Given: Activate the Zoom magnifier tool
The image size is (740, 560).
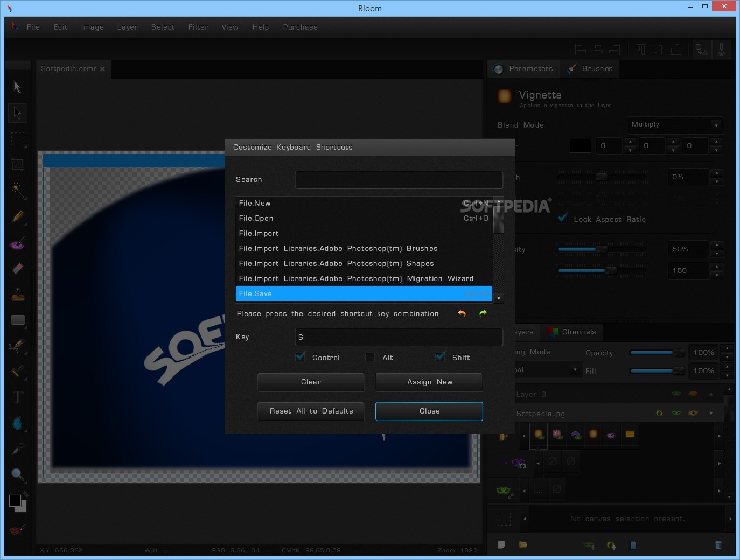Looking at the screenshot, I should (x=18, y=475).
